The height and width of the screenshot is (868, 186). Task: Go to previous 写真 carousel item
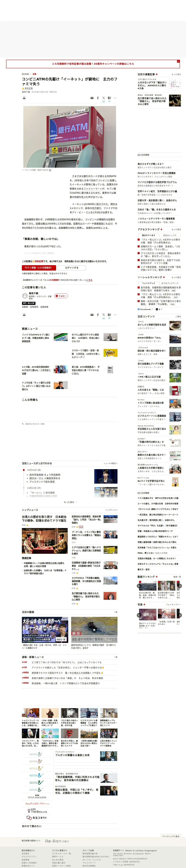(x=139, y=615)
